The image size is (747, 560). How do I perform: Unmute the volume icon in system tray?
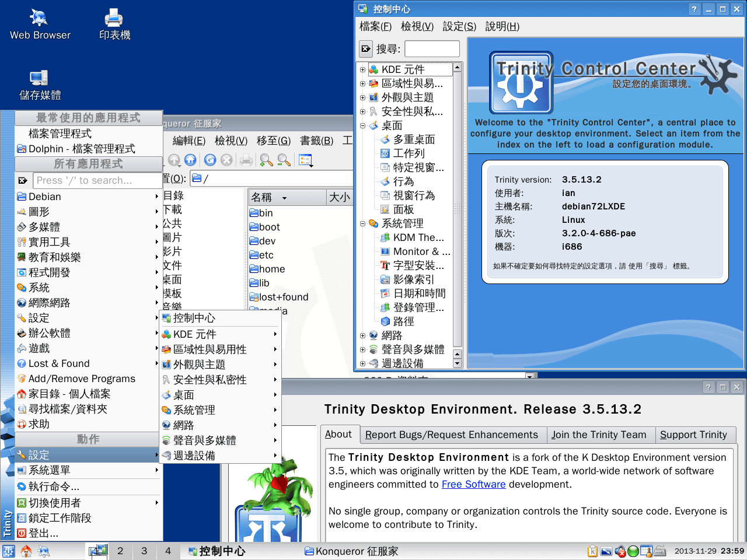[x=619, y=551]
